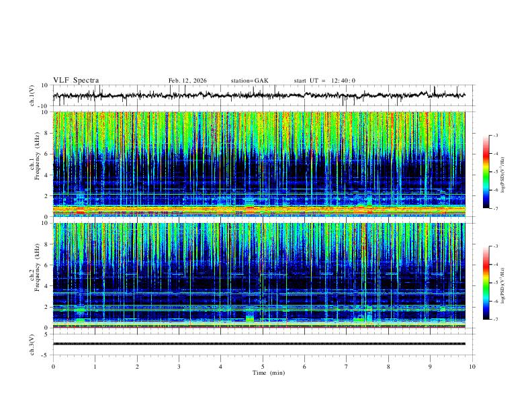This screenshot has height=411, width=532.
Task: Click the 'ch.3(V)' axis label
Action: pos(32,345)
